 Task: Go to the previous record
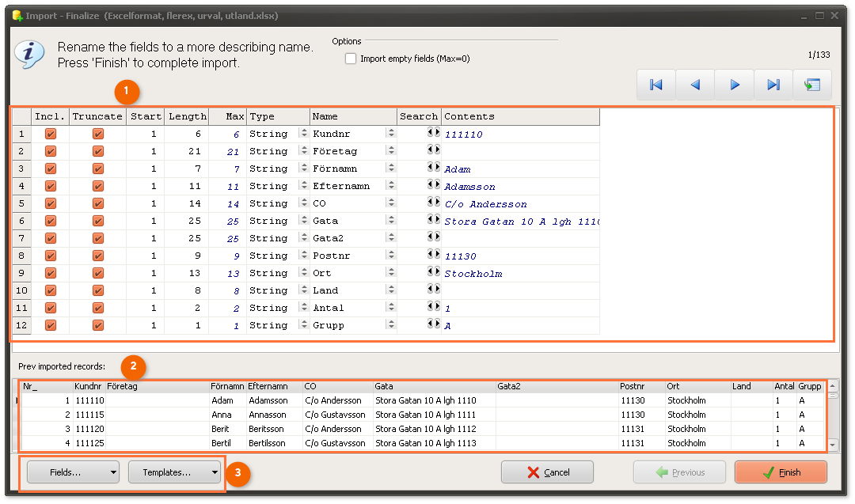pyautogui.click(x=695, y=85)
